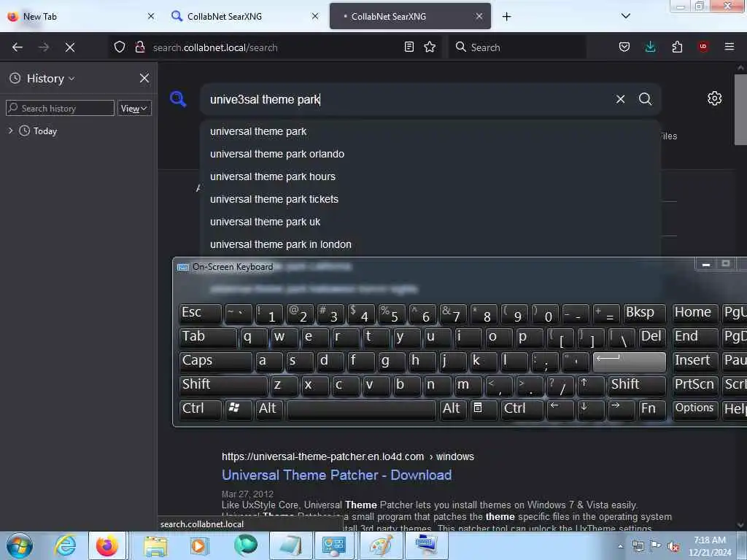Viewport: 747px width, 560px height.
Task: Open the Downloads arrow icon
Action: pos(650,47)
